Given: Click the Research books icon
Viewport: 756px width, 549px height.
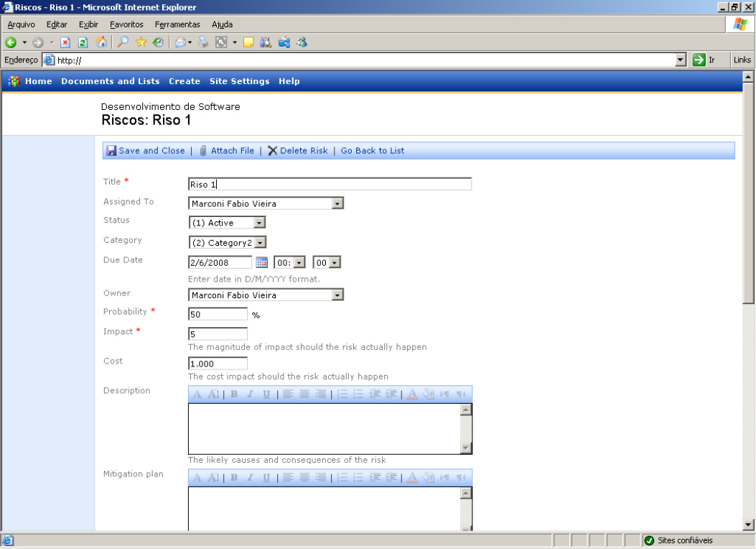Looking at the screenshot, I should pos(266,42).
